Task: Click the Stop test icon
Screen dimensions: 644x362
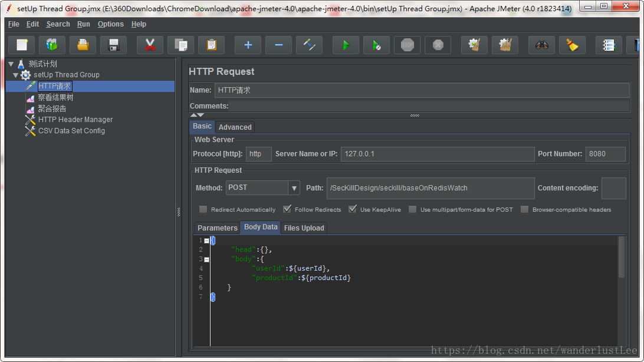Action: [x=408, y=45]
